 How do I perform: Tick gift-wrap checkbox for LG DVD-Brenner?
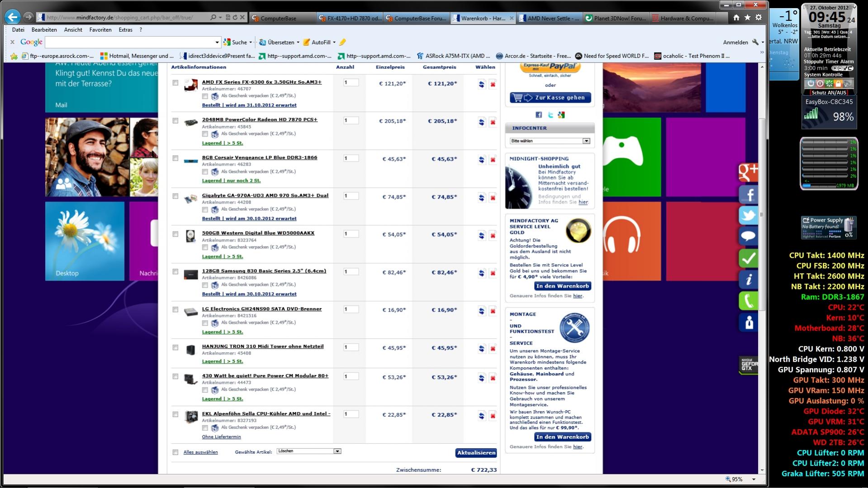tap(205, 323)
